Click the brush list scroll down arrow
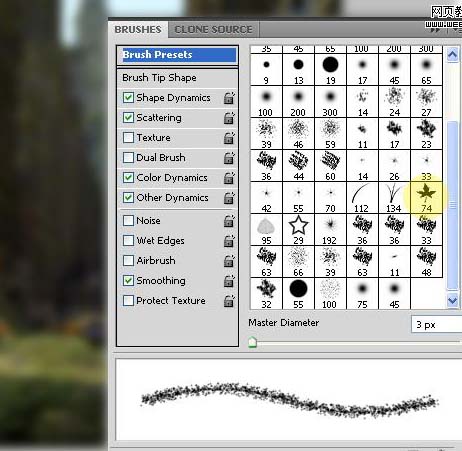462x451 pixels. point(452,301)
